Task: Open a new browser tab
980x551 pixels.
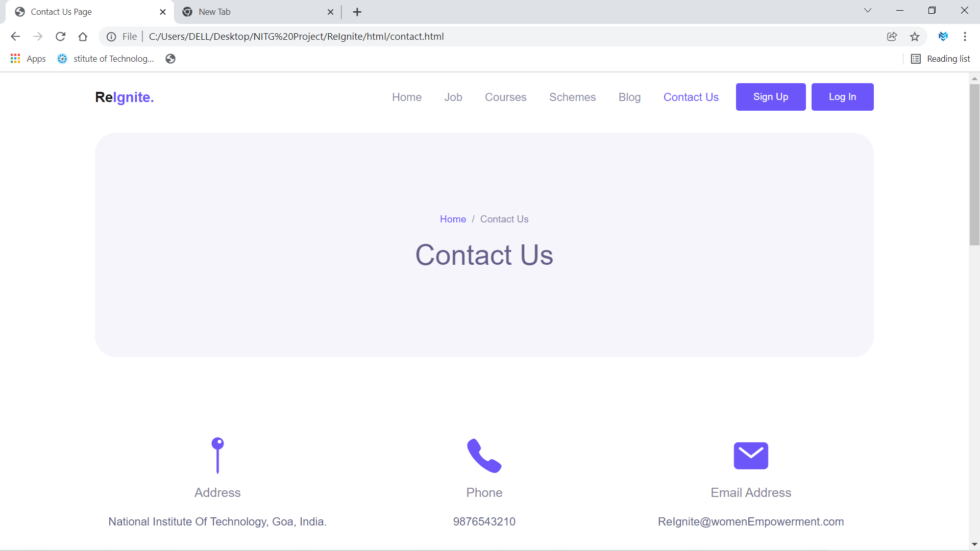Action: pyautogui.click(x=357, y=12)
